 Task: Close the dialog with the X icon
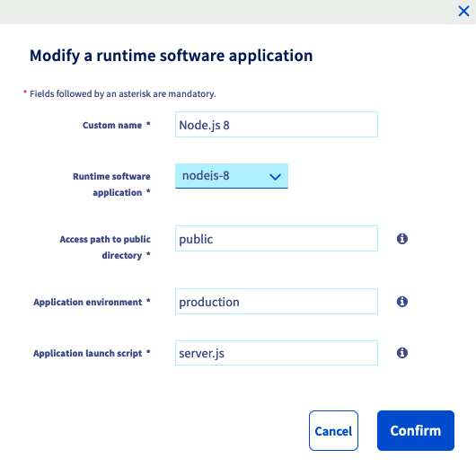pyautogui.click(x=463, y=12)
